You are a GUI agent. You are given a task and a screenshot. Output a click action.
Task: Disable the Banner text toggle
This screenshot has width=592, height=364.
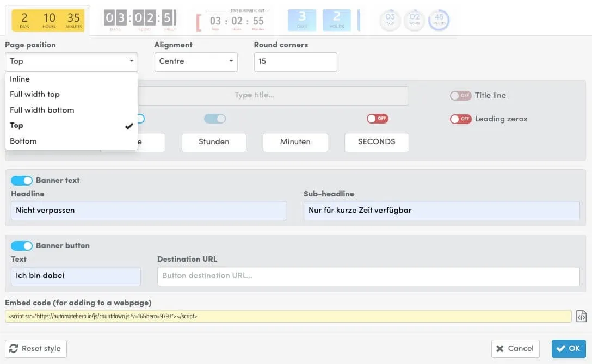click(x=22, y=181)
